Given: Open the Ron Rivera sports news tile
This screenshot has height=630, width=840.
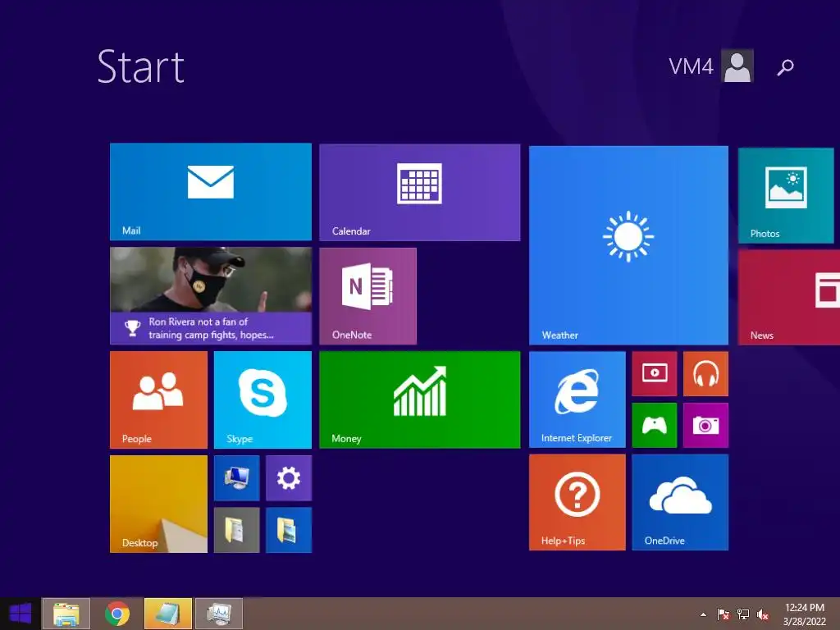Looking at the screenshot, I should (211, 295).
